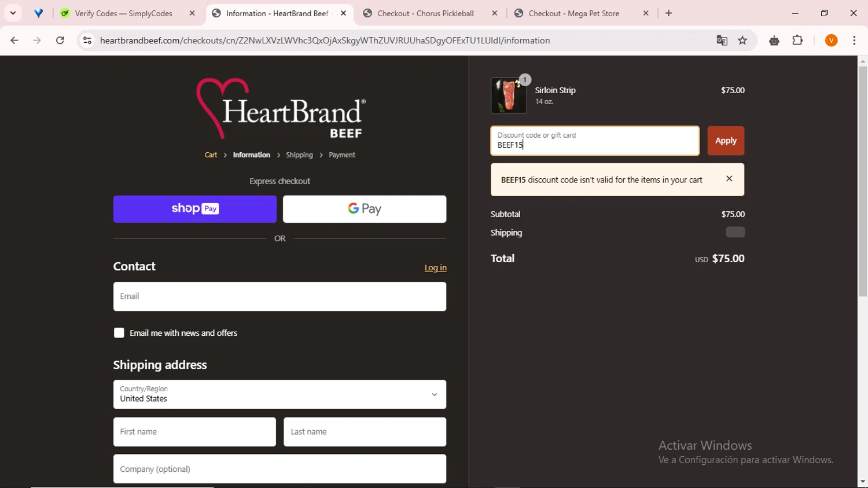Reload the current page

(60, 41)
